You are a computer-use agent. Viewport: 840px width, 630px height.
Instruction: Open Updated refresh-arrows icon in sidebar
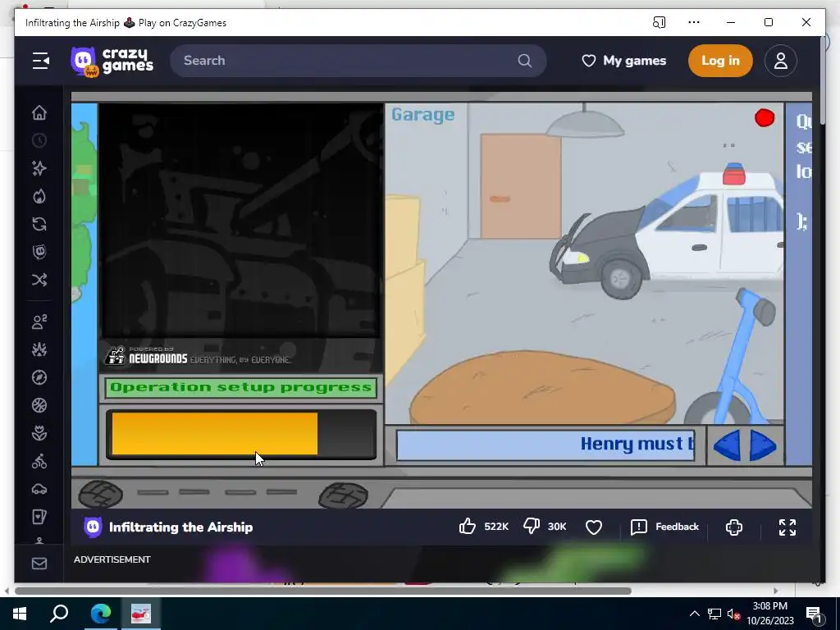point(39,224)
